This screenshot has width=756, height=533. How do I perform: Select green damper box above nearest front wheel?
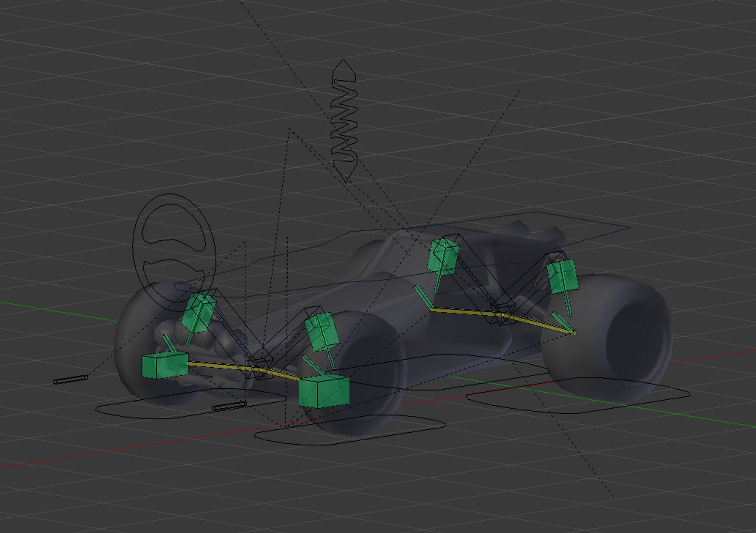coord(321,331)
